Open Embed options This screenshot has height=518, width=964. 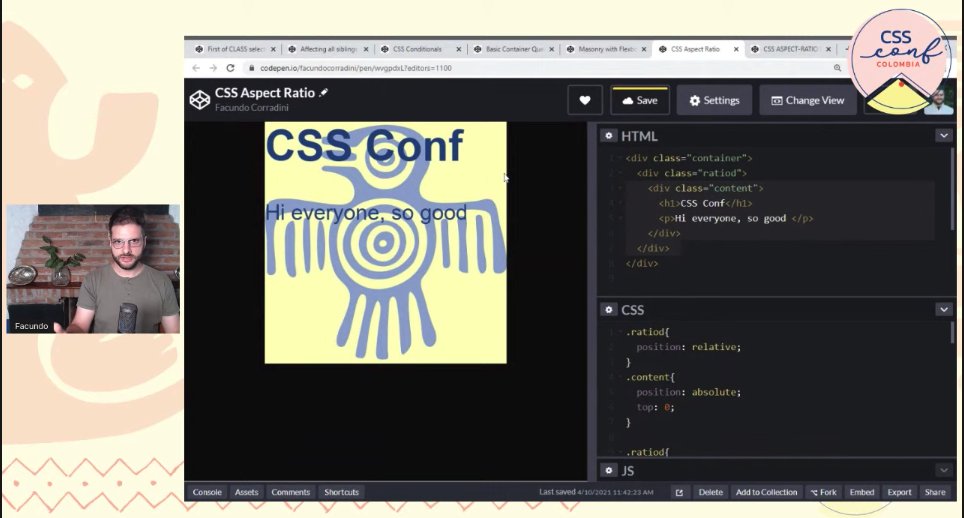862,492
